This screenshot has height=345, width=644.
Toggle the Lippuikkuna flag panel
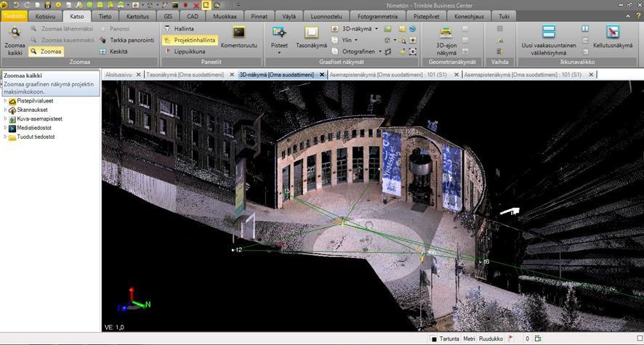(x=185, y=52)
